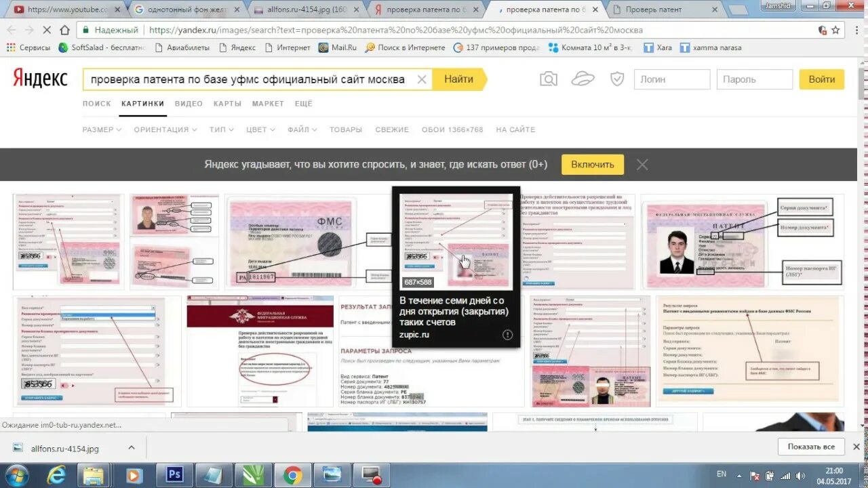868x488 pixels.
Task: Switch to allfons.ru-4154.jpg browser tab
Action: pos(305,9)
